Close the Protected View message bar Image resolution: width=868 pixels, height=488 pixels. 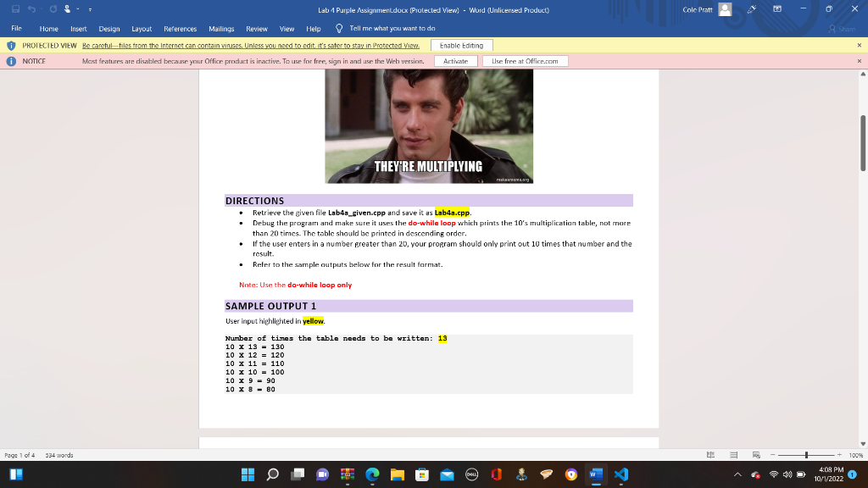point(860,46)
